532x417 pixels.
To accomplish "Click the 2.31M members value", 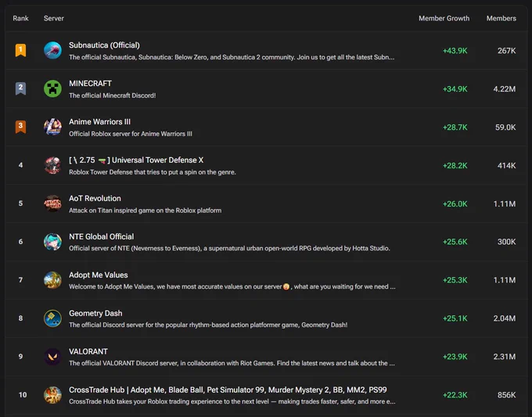I will [x=505, y=357].
